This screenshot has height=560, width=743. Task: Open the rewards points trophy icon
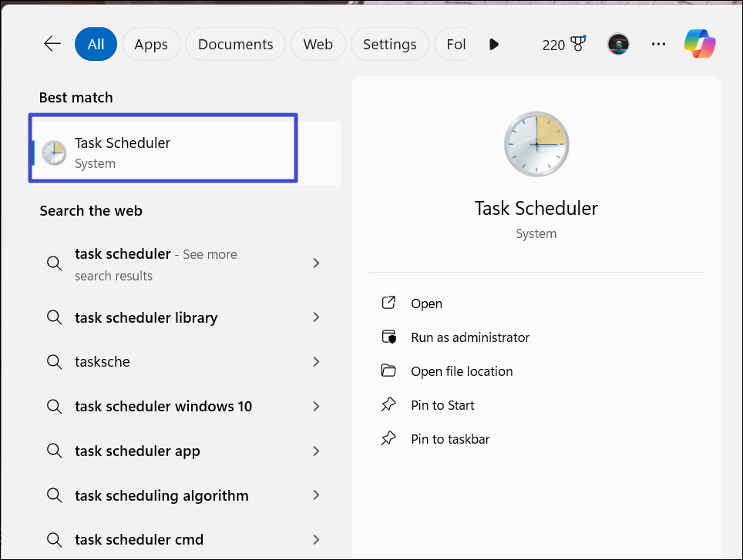pos(575,44)
